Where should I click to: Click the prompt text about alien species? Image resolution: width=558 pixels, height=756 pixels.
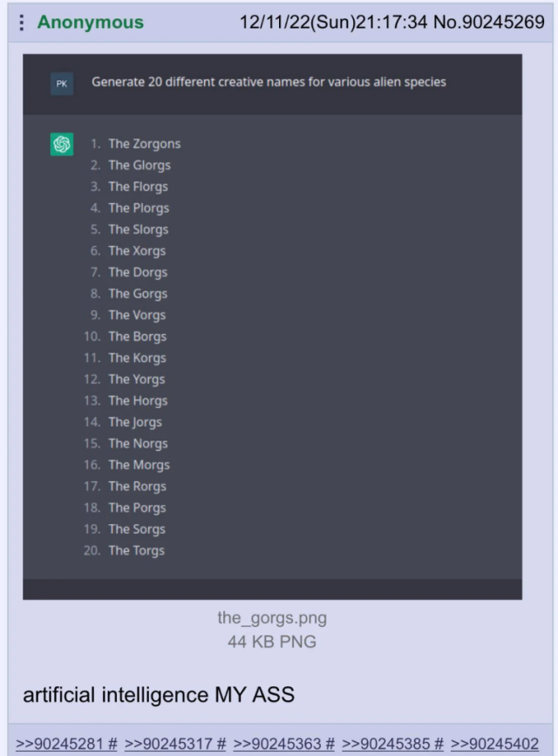coord(269,82)
